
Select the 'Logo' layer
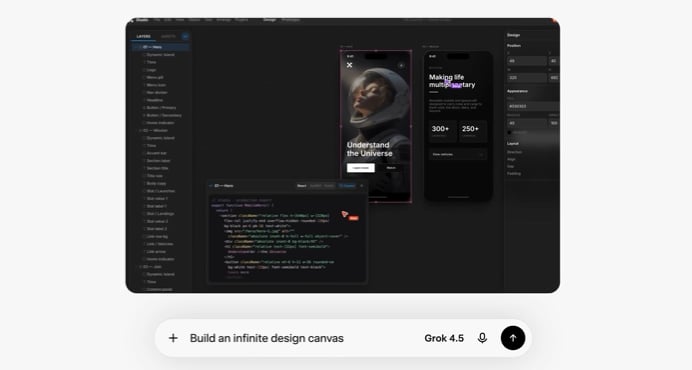151,70
